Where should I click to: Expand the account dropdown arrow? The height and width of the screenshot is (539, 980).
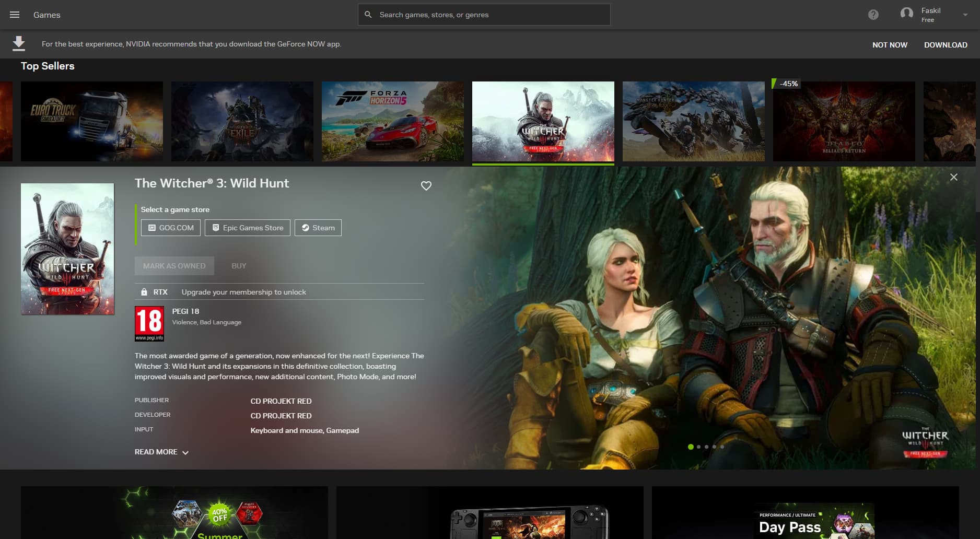[965, 15]
